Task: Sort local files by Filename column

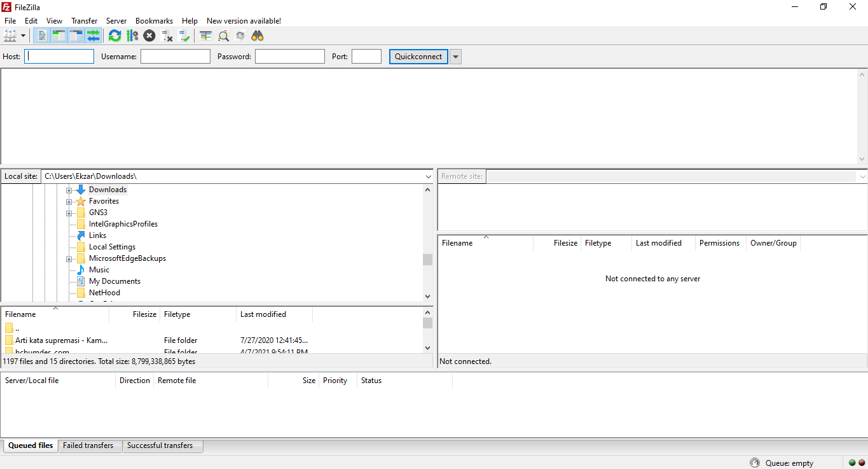Action: [x=55, y=314]
